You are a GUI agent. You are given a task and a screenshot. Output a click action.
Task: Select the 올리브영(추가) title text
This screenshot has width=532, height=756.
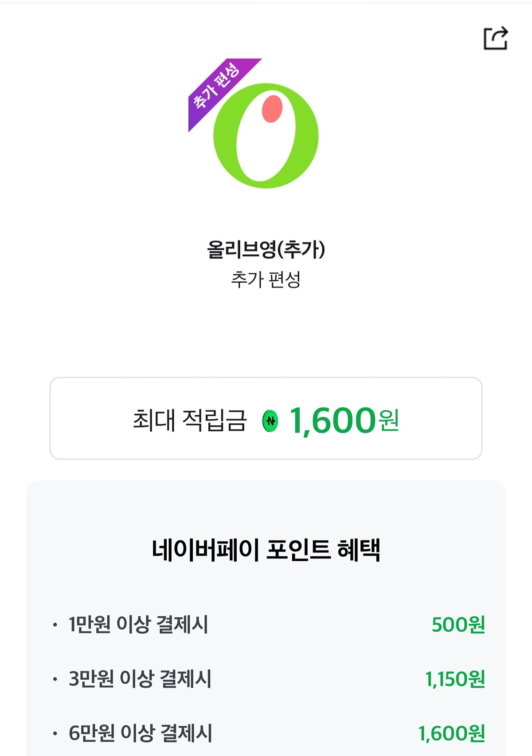pyautogui.click(x=266, y=249)
